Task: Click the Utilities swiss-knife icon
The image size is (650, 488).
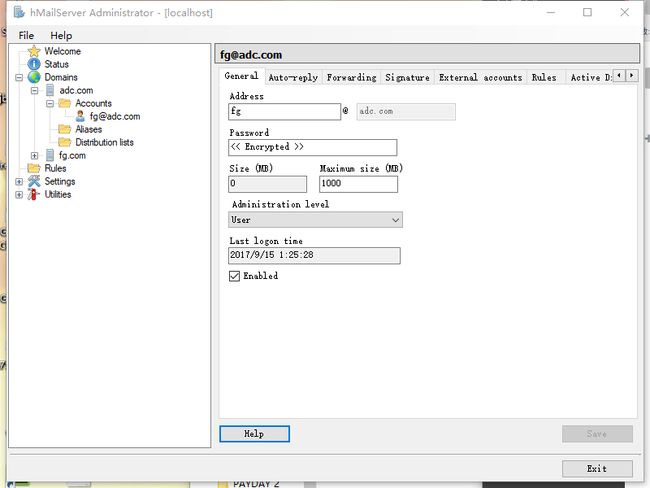Action: coord(34,194)
